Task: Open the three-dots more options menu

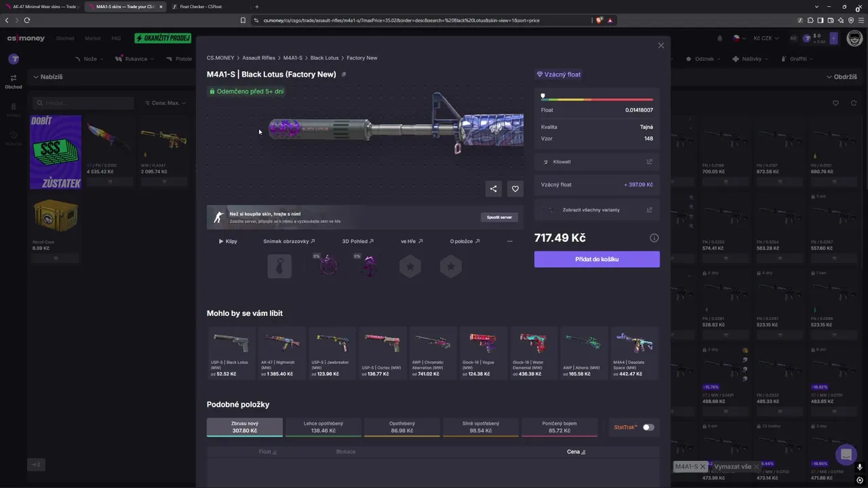Action: coord(510,241)
